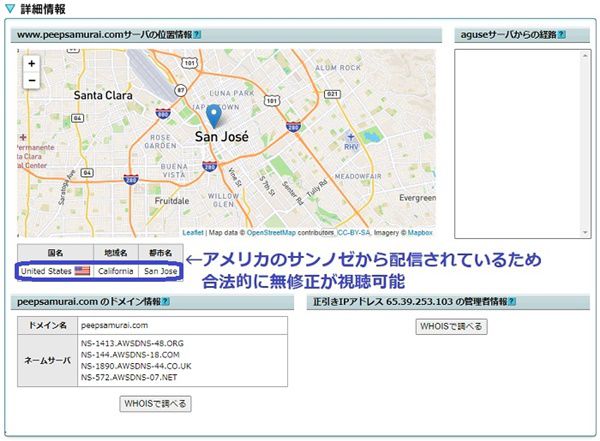Open help icon next to server location header
Screen dimensions: 600x441
(197, 35)
